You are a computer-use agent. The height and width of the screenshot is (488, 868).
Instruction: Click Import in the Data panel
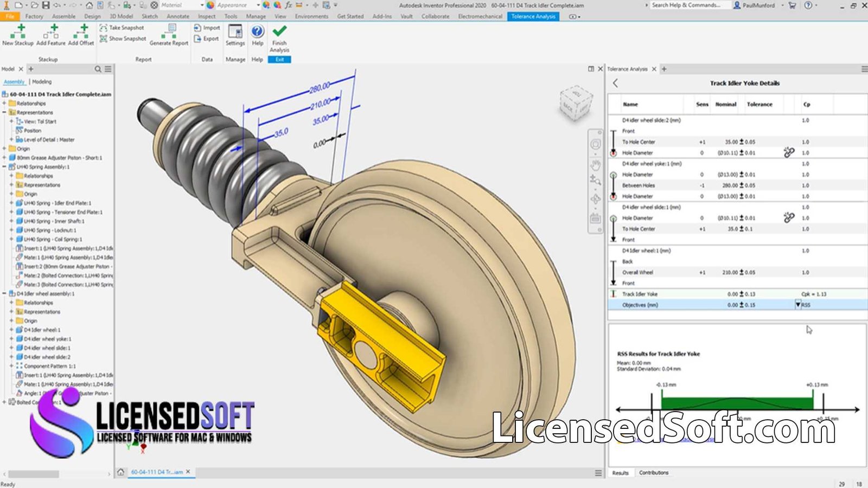tap(207, 28)
